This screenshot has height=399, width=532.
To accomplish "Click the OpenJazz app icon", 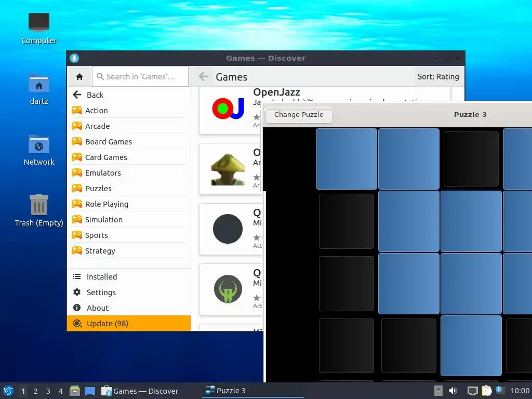I will point(228,109).
